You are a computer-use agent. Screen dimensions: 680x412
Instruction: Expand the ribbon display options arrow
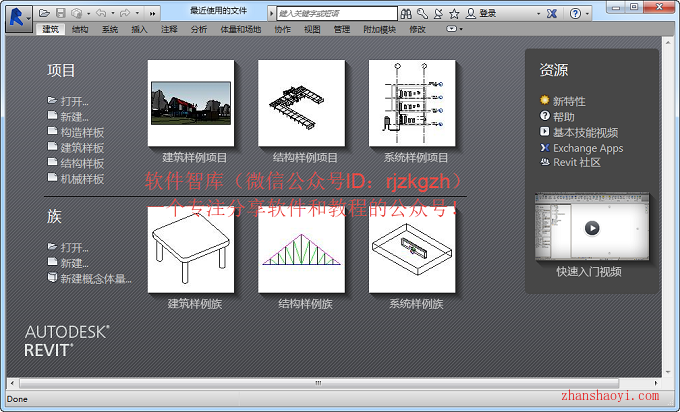461,29
